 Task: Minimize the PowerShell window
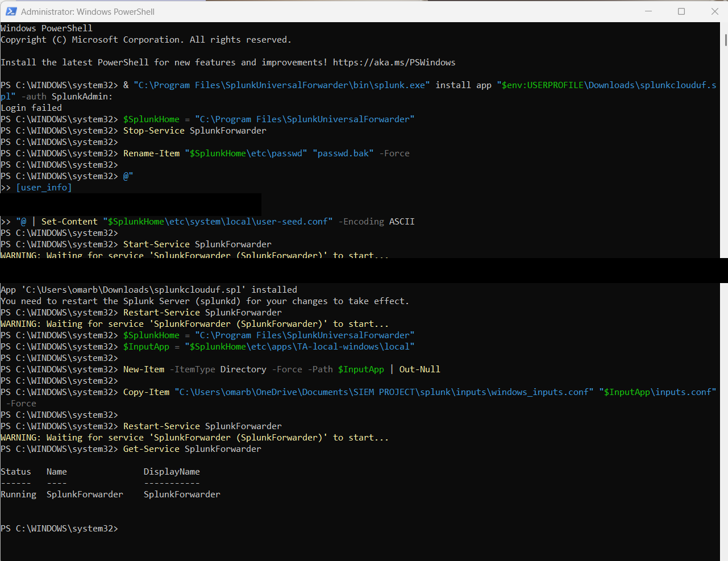pyautogui.click(x=648, y=11)
